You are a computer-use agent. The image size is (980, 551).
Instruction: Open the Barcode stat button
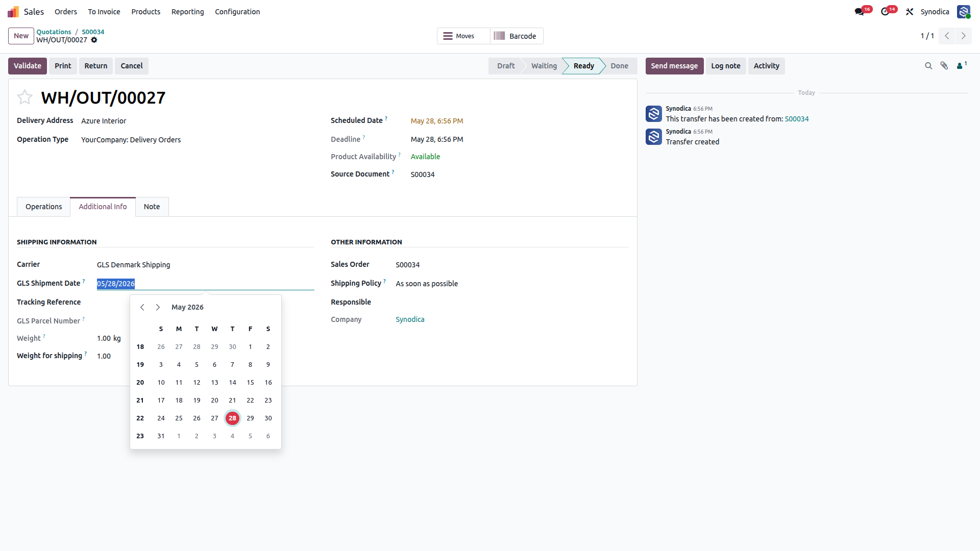coord(517,36)
